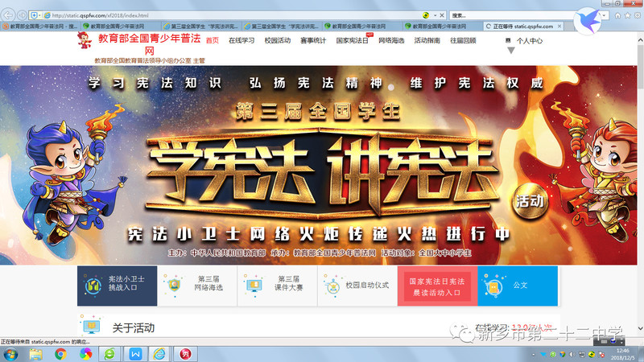Screen dimensions: 644x362
Task: Click the Windows Start button
Action: [x=10, y=354]
